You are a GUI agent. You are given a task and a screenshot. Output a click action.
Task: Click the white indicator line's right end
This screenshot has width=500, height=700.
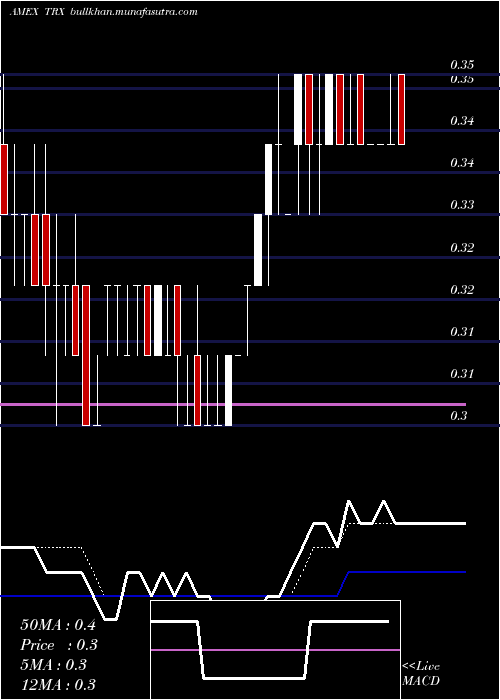[x=463, y=523]
